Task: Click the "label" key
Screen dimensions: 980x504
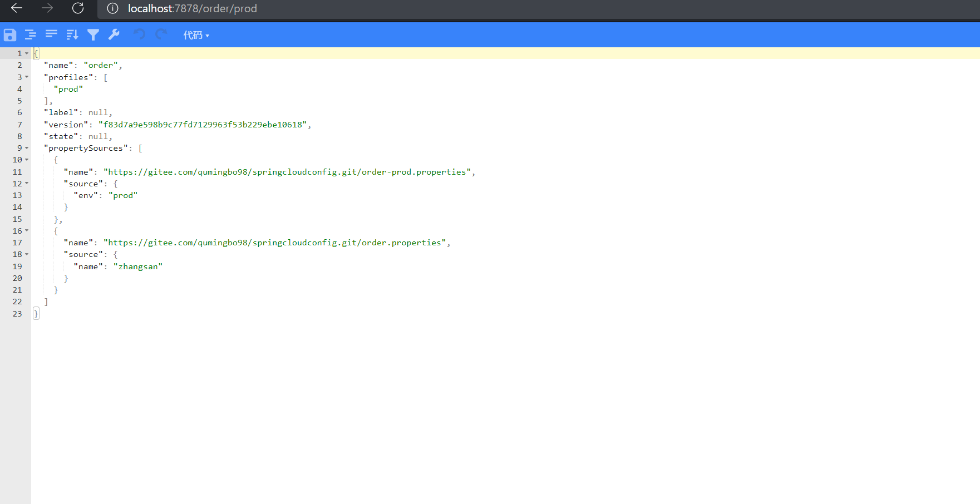Action: (61, 112)
